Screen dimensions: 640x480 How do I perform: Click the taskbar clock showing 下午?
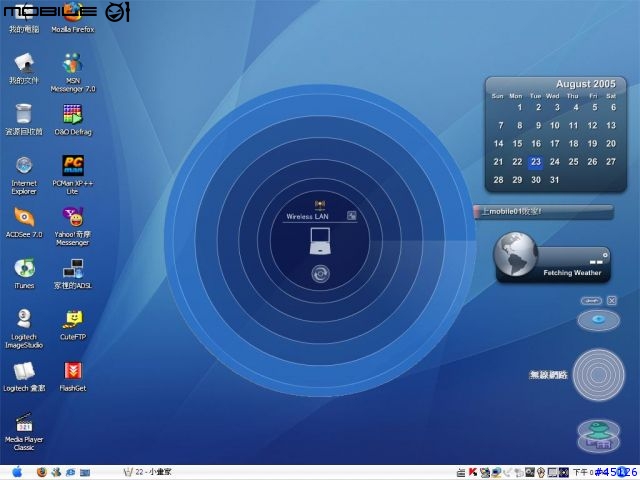point(583,473)
